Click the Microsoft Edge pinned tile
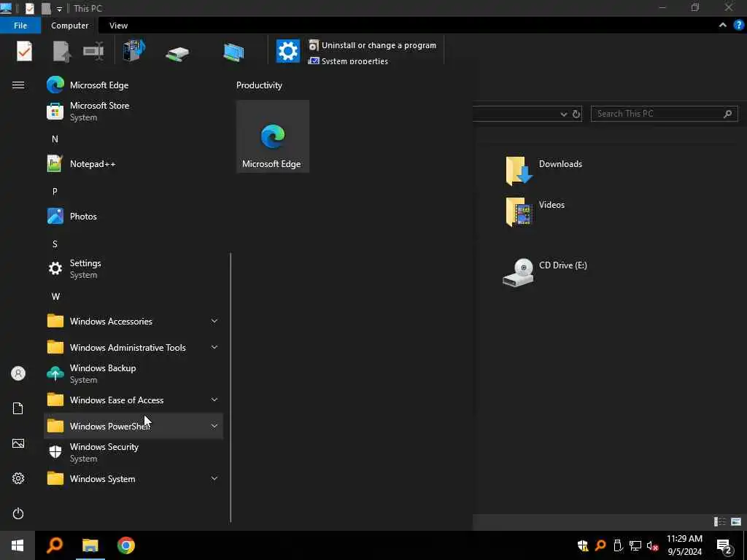 (273, 136)
